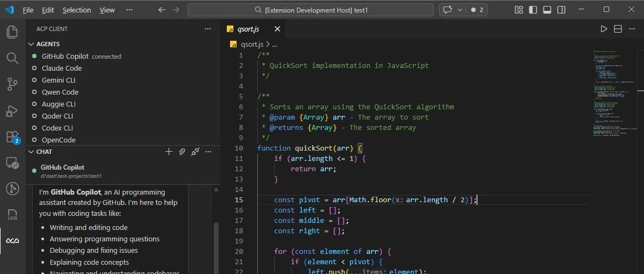Click 'return arr;' on line 12
This screenshot has height=274, width=644.
(x=313, y=169)
